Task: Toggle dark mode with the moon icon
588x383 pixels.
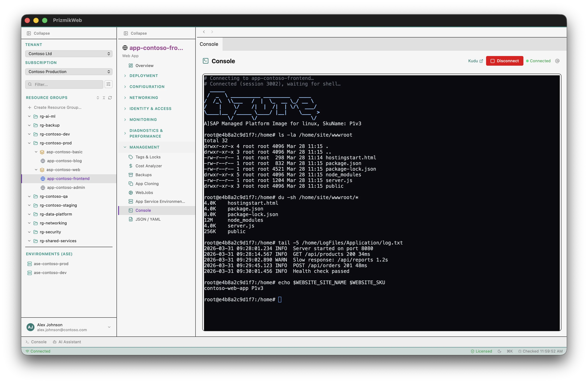Action: pos(500,351)
